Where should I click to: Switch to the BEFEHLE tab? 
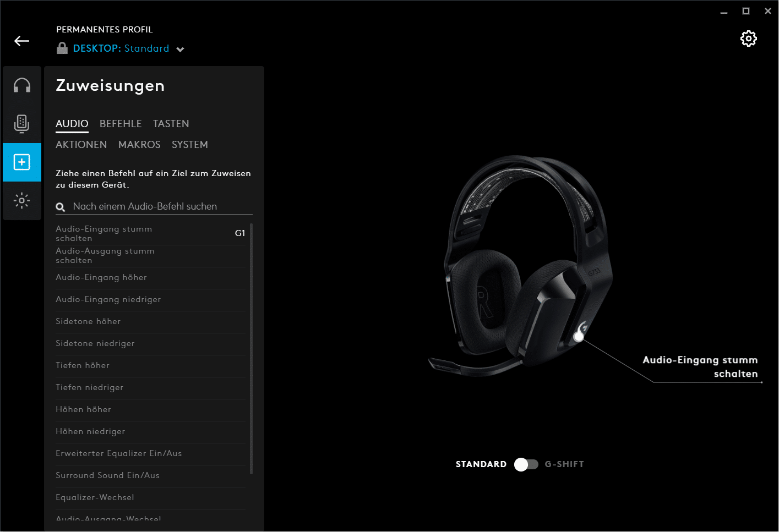pos(121,124)
